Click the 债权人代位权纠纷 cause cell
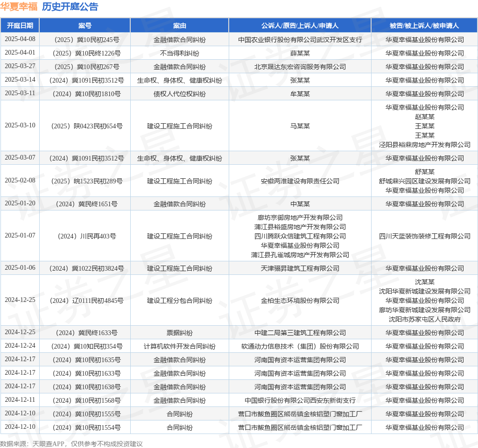 click(x=180, y=94)
